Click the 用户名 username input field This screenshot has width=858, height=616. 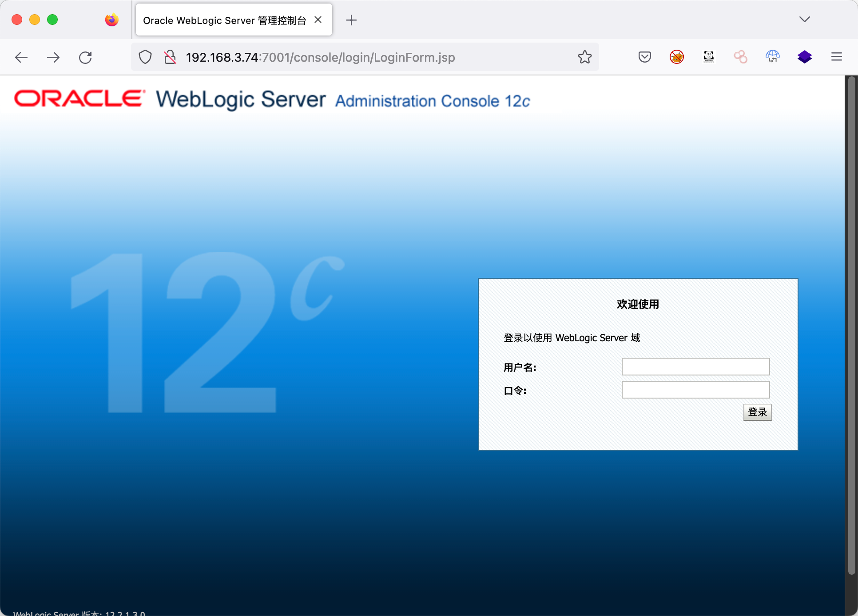click(x=695, y=367)
